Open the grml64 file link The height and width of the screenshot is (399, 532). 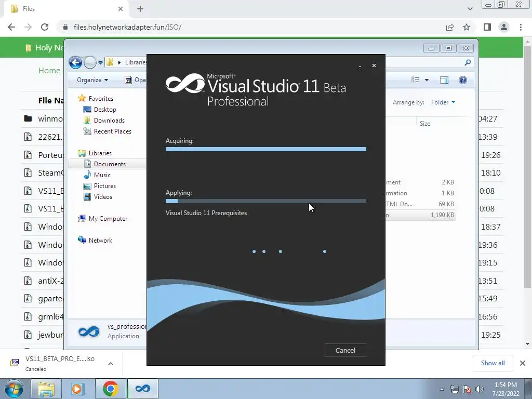[50, 317]
